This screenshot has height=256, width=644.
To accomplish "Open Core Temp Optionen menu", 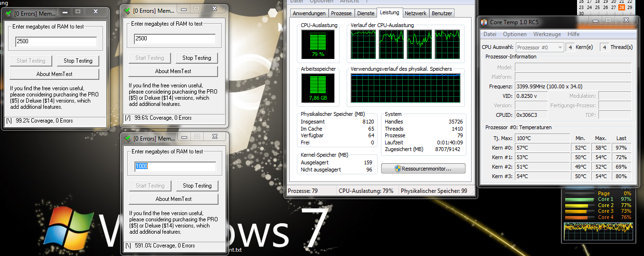I will tap(515, 34).
